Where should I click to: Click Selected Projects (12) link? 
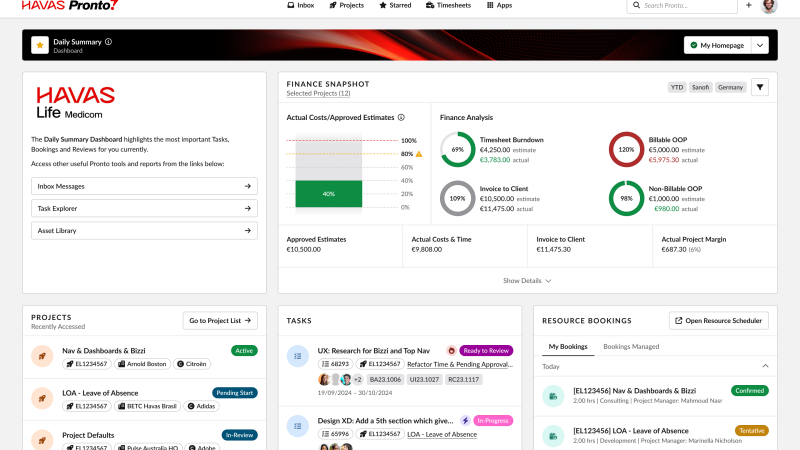tap(318, 93)
